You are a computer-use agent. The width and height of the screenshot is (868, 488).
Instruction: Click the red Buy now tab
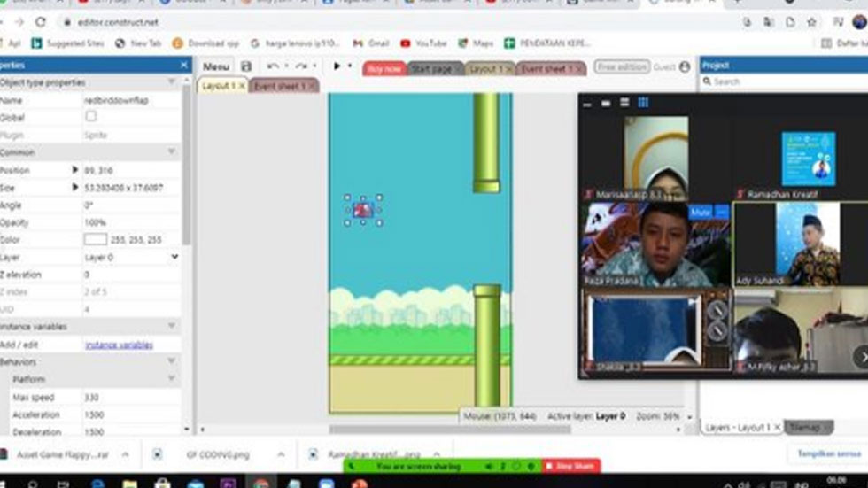point(384,68)
